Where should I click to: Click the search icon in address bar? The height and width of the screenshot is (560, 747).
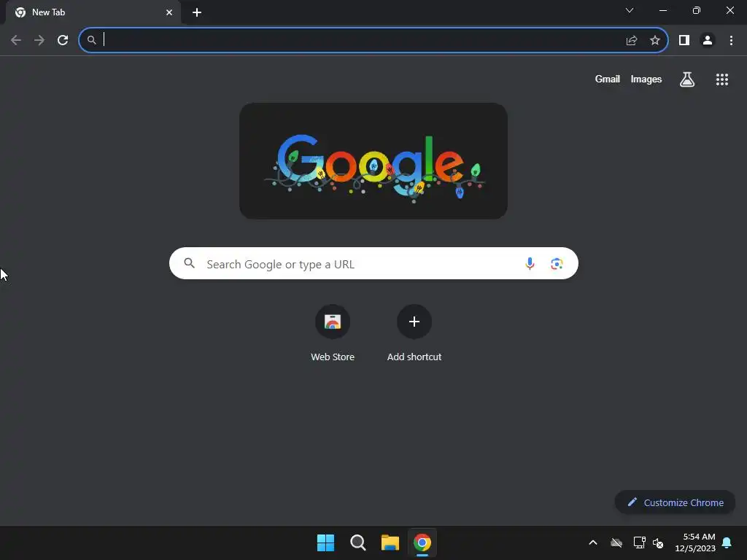[x=91, y=41]
